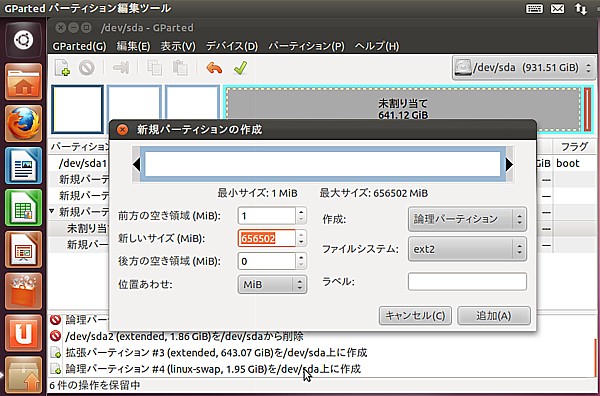
Task: Open the Ubuntu Dash home launcher
Action: (x=23, y=40)
